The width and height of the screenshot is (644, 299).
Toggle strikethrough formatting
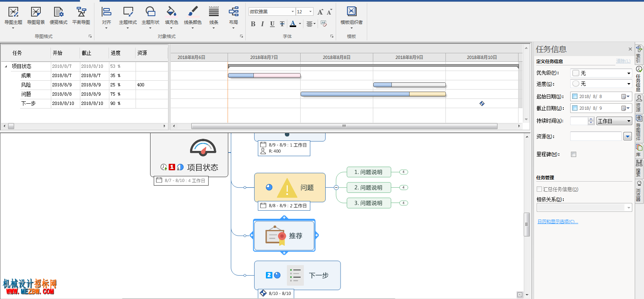point(282,24)
